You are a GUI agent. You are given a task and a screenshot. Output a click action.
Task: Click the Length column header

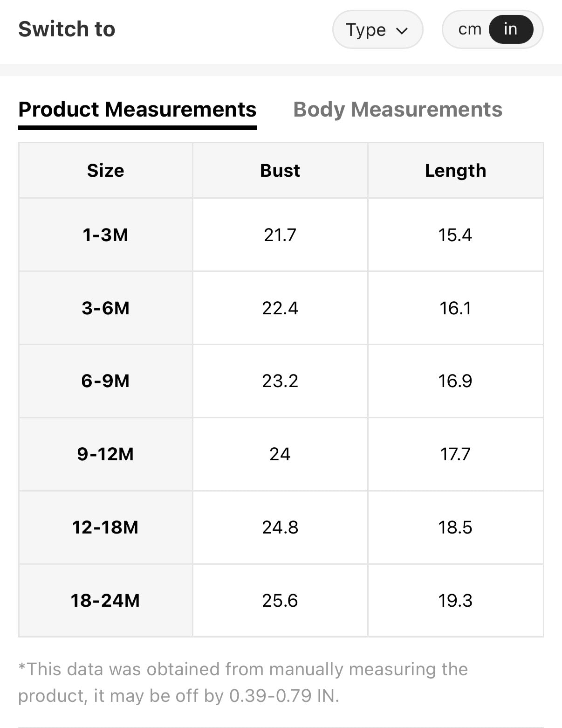click(456, 171)
